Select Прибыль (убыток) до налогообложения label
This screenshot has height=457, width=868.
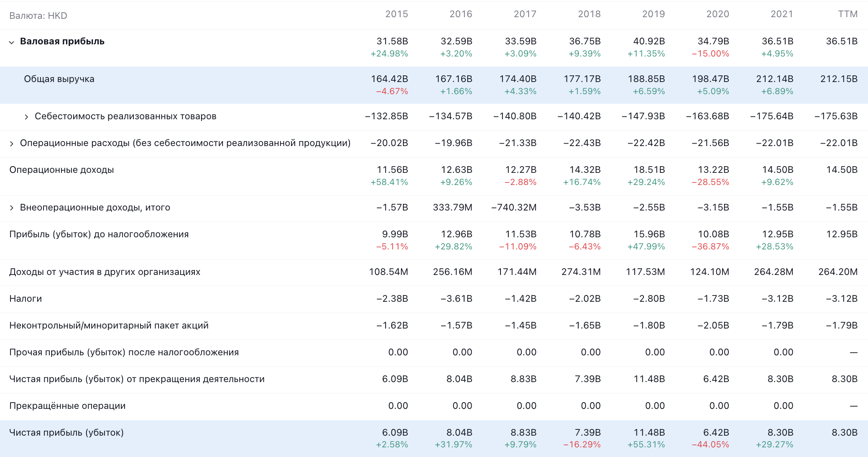99,234
